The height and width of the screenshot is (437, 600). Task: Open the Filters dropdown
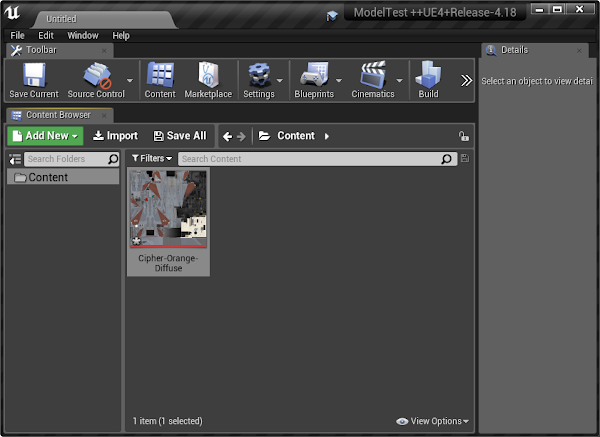point(152,158)
